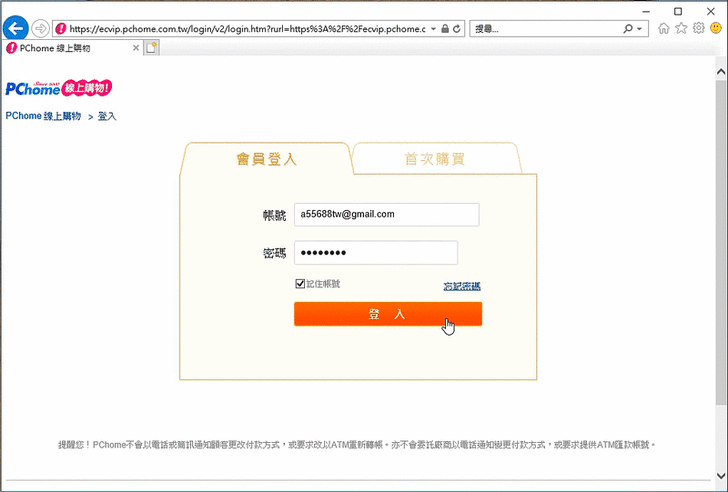This screenshot has width=728, height=492.
Task: Click the 帳號 label text
Action: (274, 215)
